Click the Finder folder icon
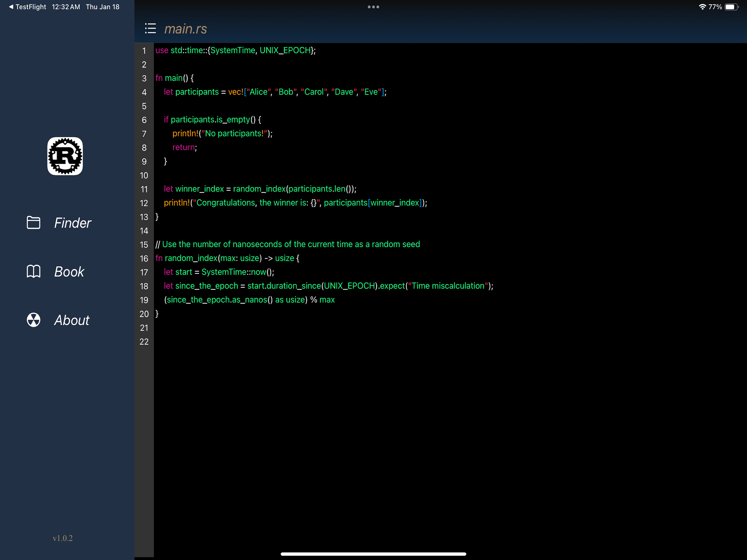747x560 pixels. [x=33, y=223]
